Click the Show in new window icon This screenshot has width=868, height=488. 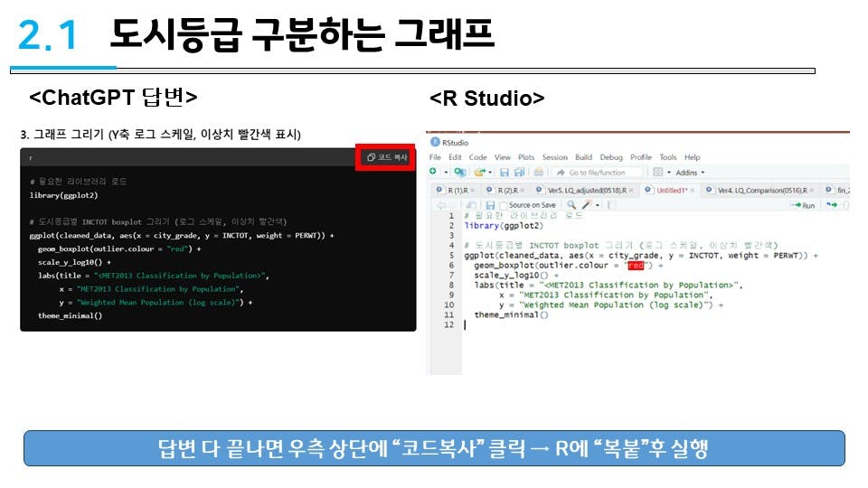click(x=472, y=205)
